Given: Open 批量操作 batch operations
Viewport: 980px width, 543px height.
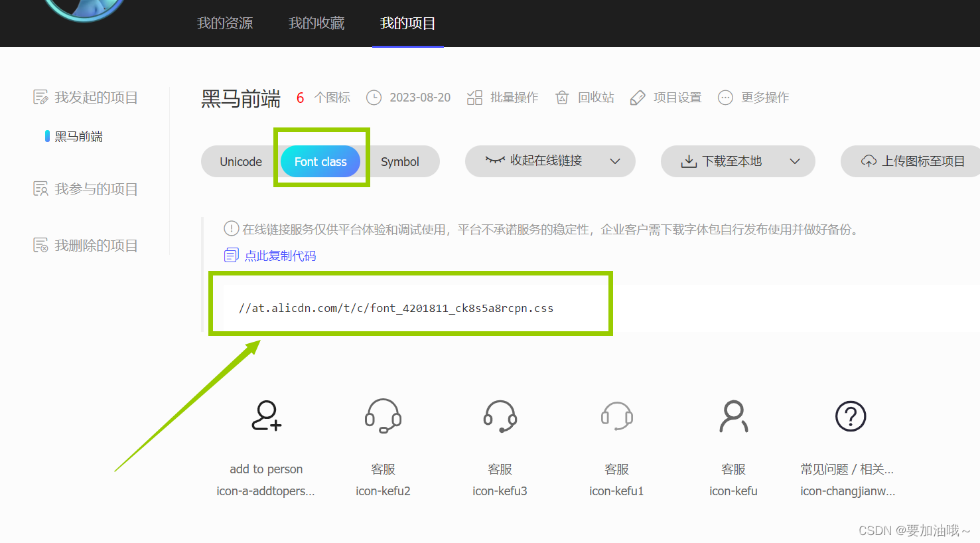Looking at the screenshot, I should click(514, 98).
